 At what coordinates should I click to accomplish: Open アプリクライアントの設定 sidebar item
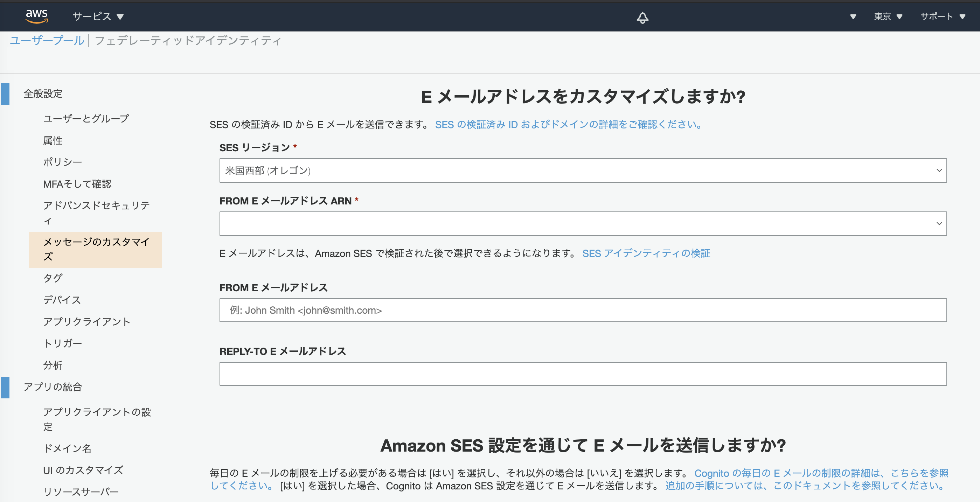[97, 419]
